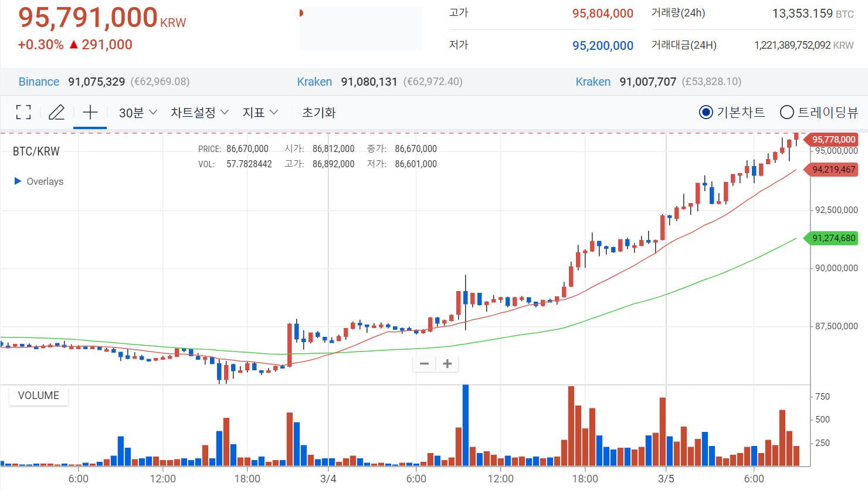This screenshot has height=490, width=868.
Task: Click the Binance exchange link
Action: [x=39, y=82]
